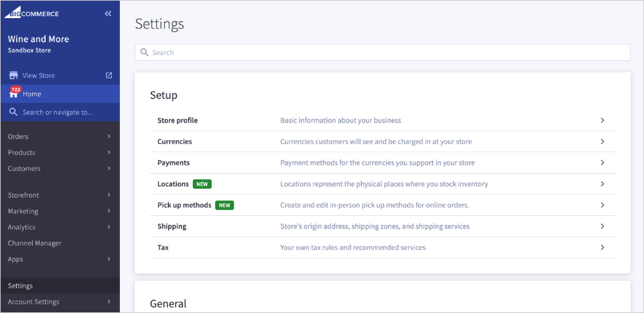Open Storefront in the sidebar
Screen dimensions: 644x313
pos(60,195)
